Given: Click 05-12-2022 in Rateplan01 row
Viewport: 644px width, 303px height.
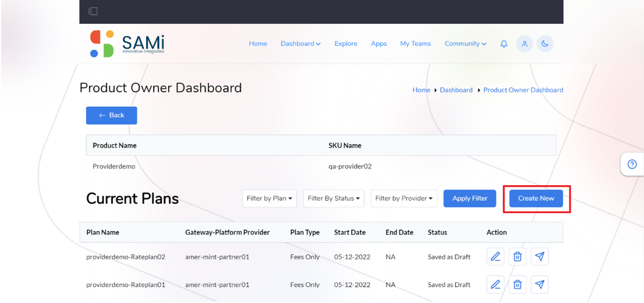Looking at the screenshot, I should tap(352, 285).
